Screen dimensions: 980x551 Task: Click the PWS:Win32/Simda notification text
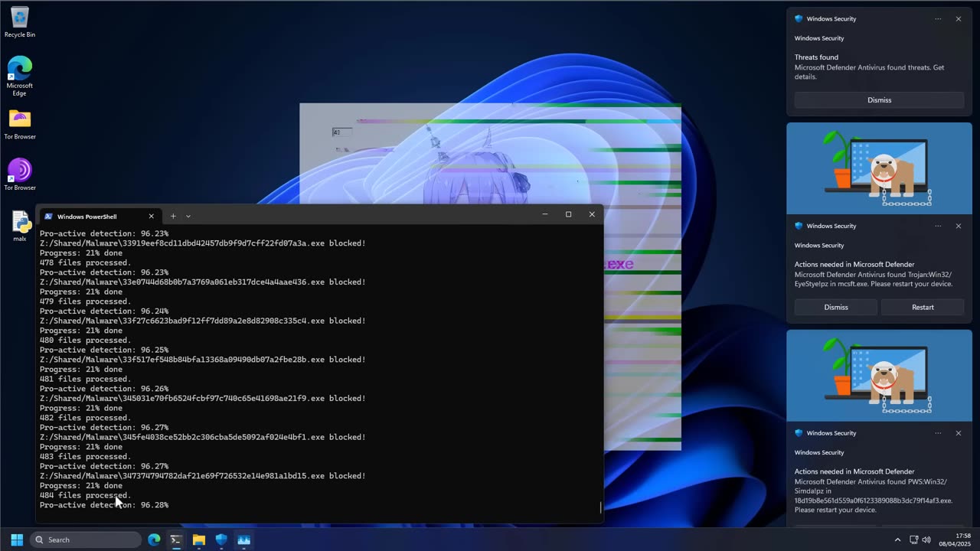click(x=874, y=491)
